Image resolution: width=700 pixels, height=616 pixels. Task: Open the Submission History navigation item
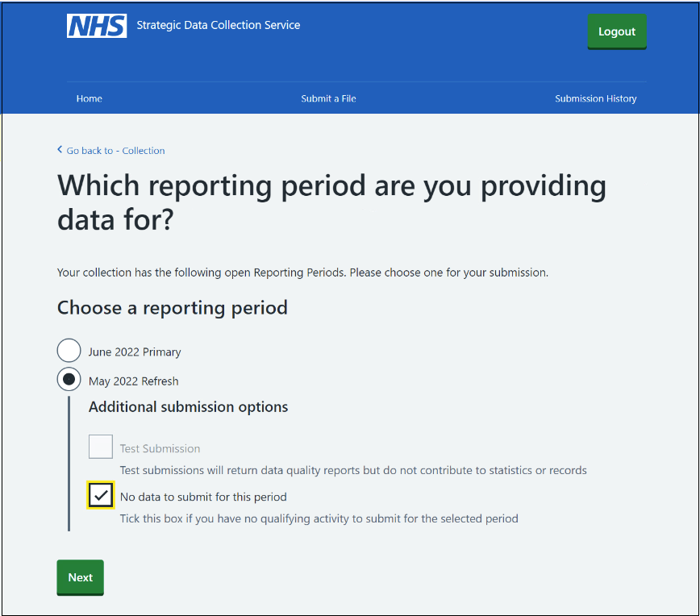point(595,98)
